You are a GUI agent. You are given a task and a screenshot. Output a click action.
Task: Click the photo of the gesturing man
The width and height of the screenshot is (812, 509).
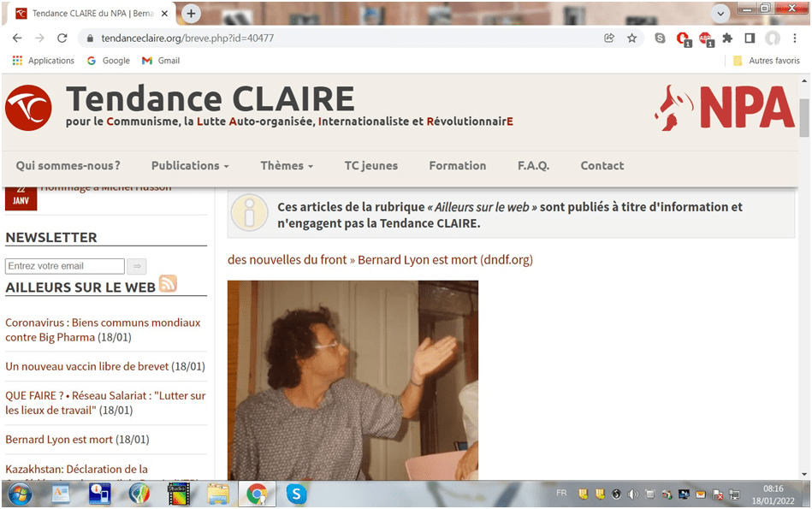tap(353, 380)
